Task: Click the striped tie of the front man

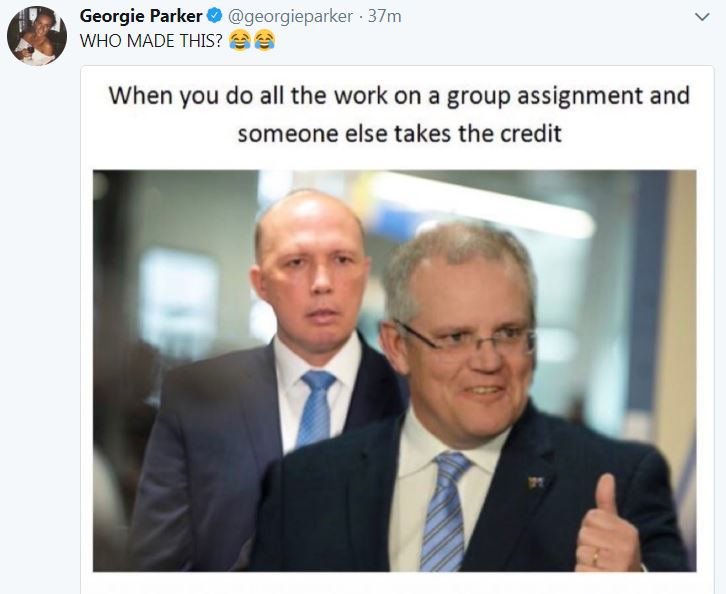Action: 443,511
